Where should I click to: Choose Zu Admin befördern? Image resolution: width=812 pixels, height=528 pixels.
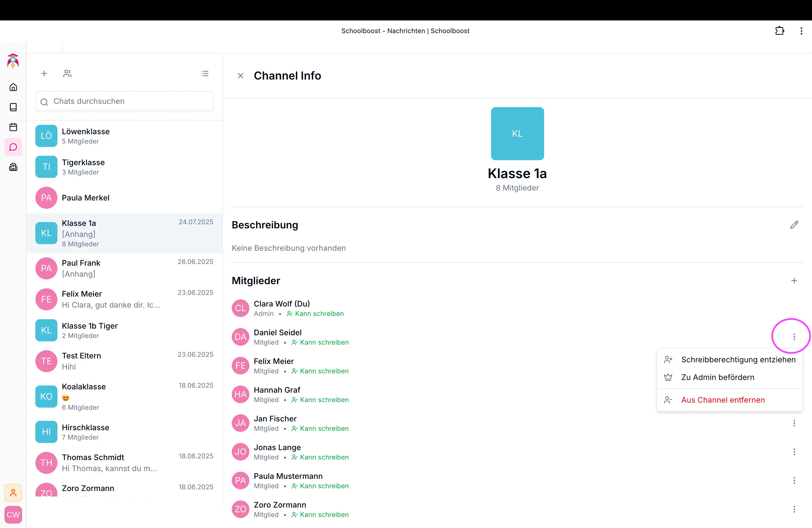tap(718, 377)
